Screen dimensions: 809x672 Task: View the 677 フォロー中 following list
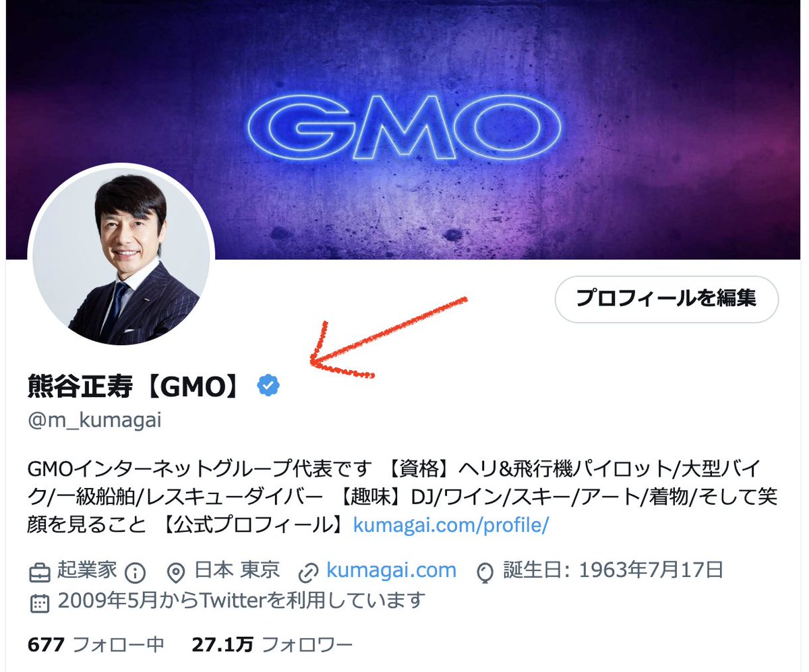tap(96, 645)
